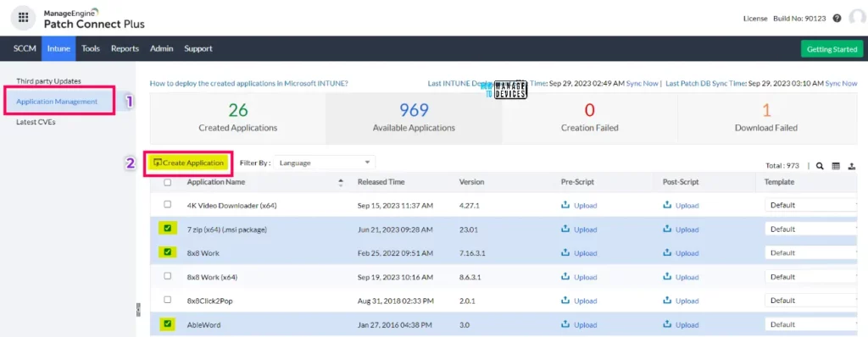Upload Post-Script for 8x8Click2Pop
The width and height of the screenshot is (868, 337).
tap(681, 301)
